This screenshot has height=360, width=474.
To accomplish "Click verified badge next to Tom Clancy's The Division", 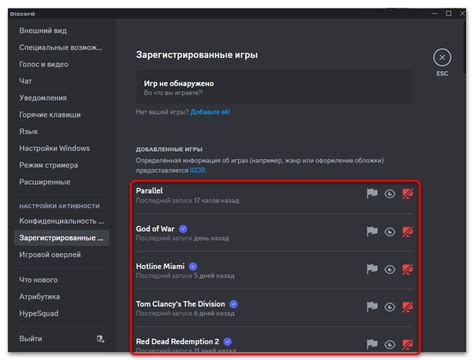I will (234, 304).
